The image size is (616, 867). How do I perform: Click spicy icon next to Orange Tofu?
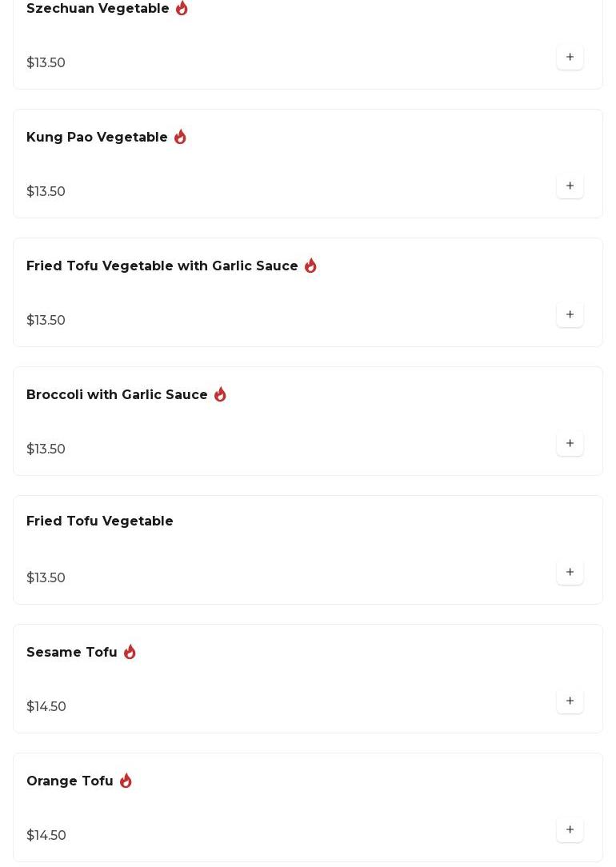click(126, 781)
